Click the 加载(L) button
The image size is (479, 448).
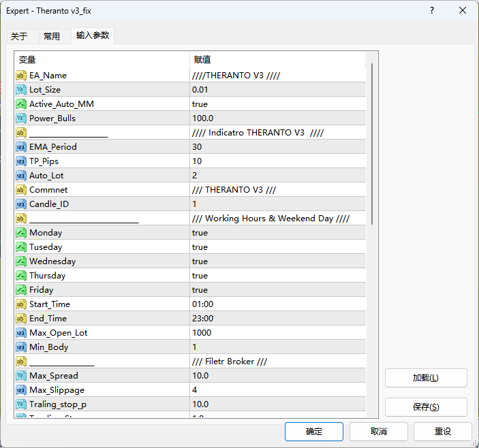tap(426, 378)
